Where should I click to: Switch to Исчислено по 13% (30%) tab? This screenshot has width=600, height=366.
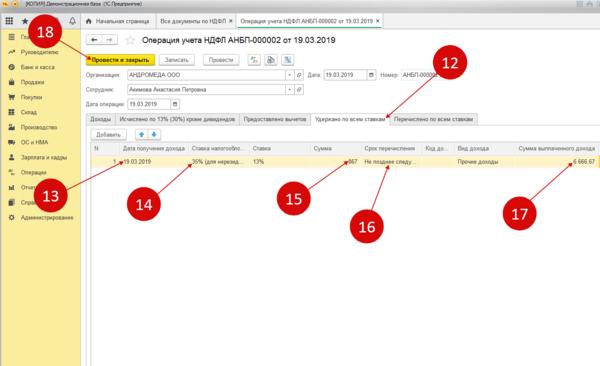177,119
